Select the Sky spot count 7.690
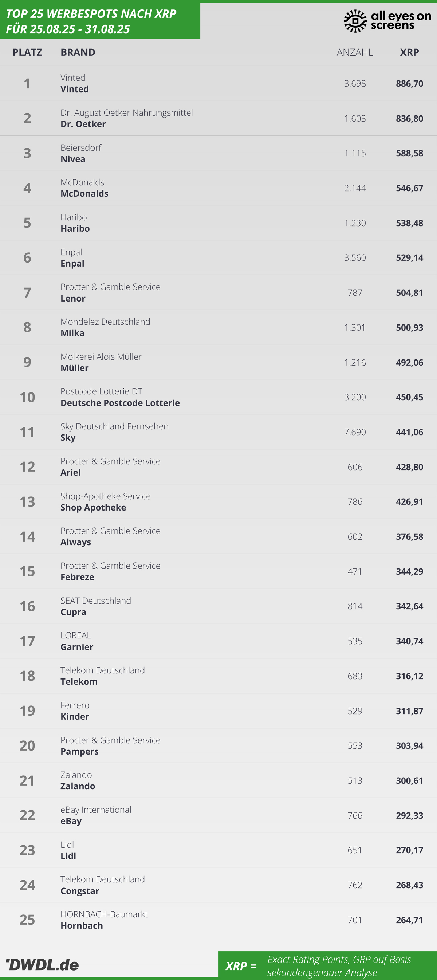This screenshot has height=980, width=437. 355,432
